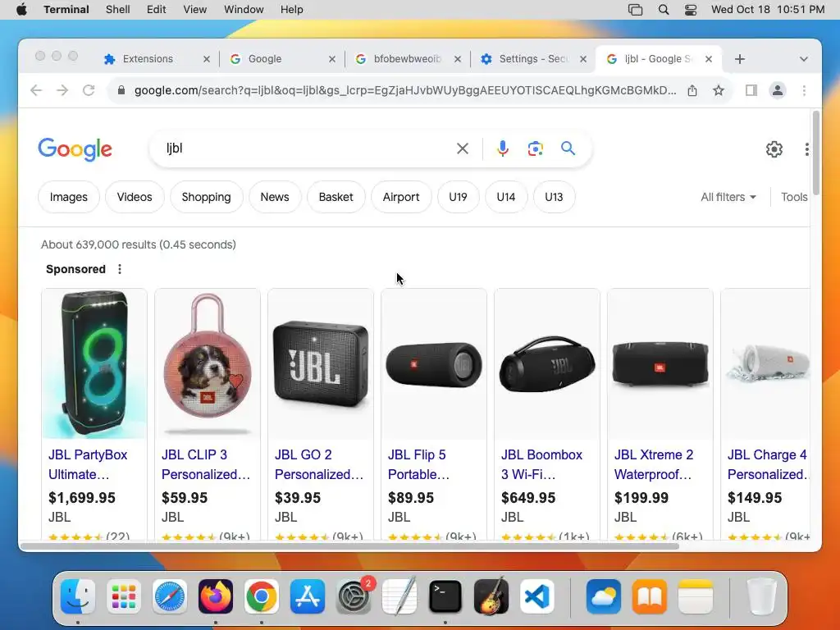Image resolution: width=840 pixels, height=630 pixels.
Task: Expand the All filters dropdown
Action: pos(728,197)
